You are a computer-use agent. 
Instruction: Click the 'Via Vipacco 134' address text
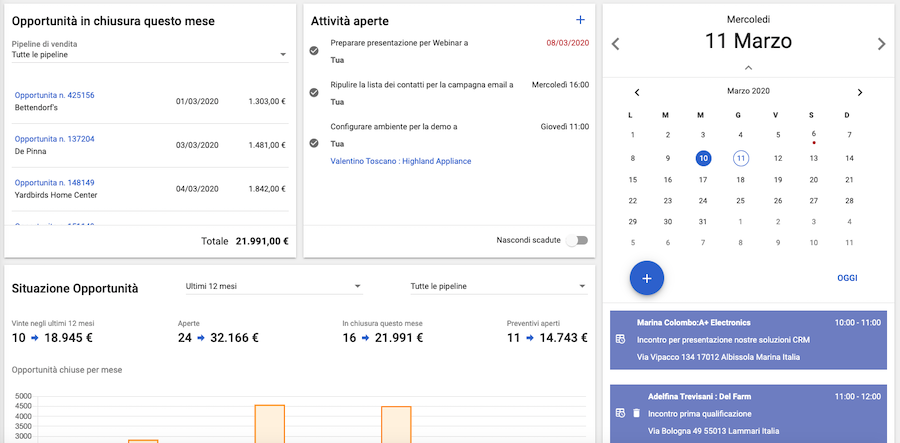click(718, 357)
